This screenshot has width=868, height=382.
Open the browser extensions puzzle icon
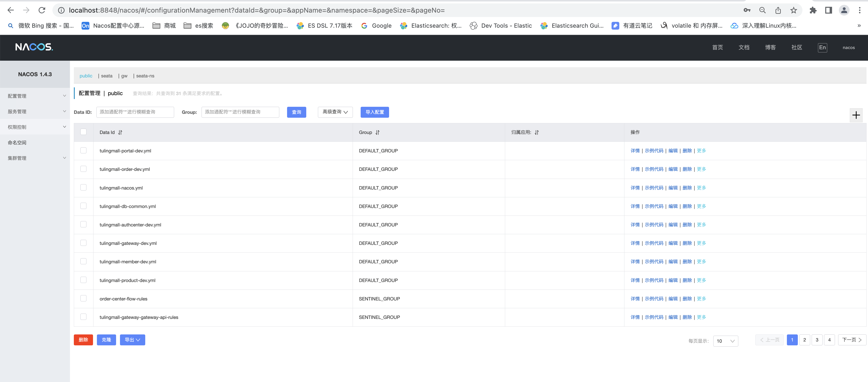click(x=813, y=10)
